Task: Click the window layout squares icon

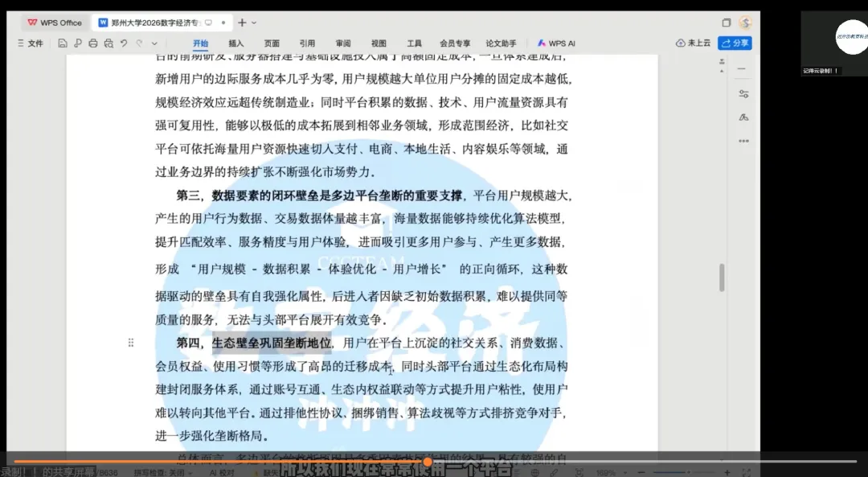Action: 727,23
